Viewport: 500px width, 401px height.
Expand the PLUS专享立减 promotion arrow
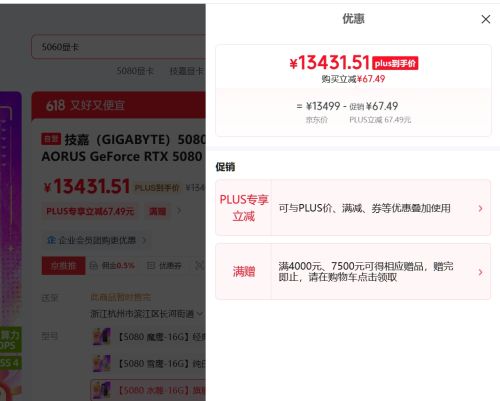tap(480, 209)
